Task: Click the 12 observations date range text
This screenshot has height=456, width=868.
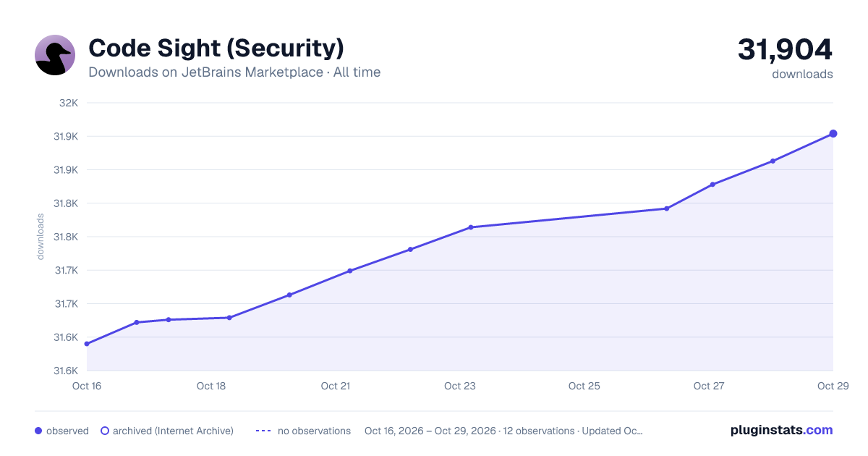Action: [x=503, y=431]
